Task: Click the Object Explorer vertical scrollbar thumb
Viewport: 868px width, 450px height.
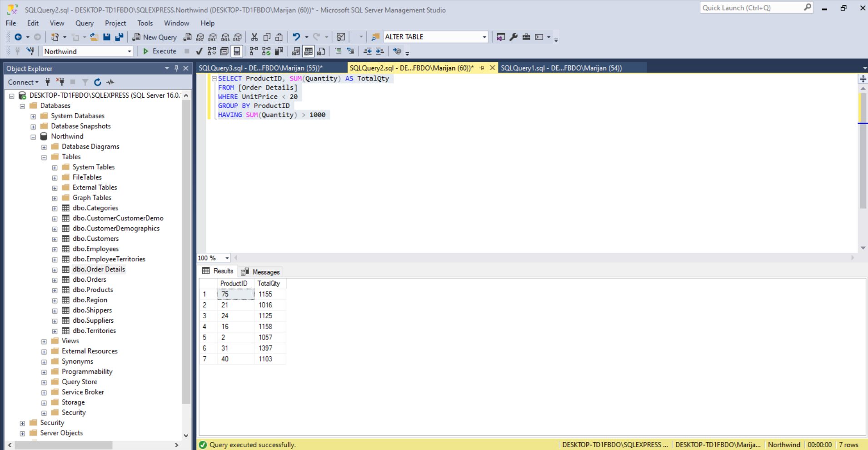Action: tap(186, 252)
